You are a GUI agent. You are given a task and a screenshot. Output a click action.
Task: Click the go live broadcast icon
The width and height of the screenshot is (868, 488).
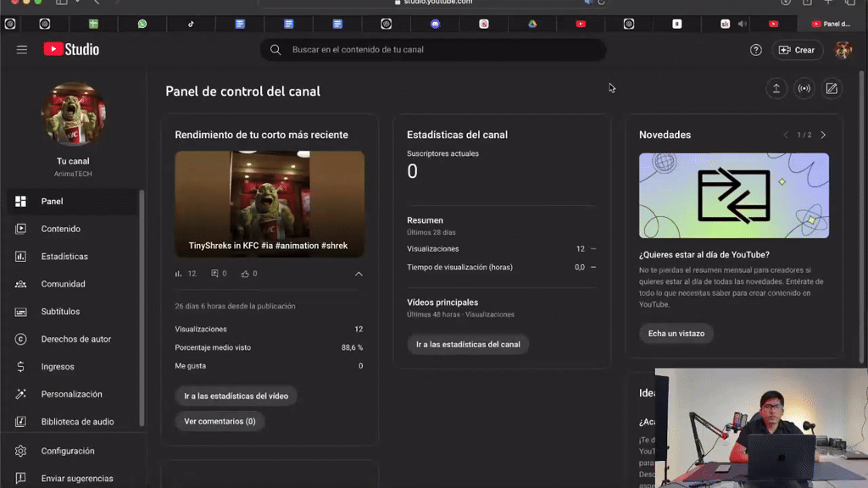click(804, 88)
